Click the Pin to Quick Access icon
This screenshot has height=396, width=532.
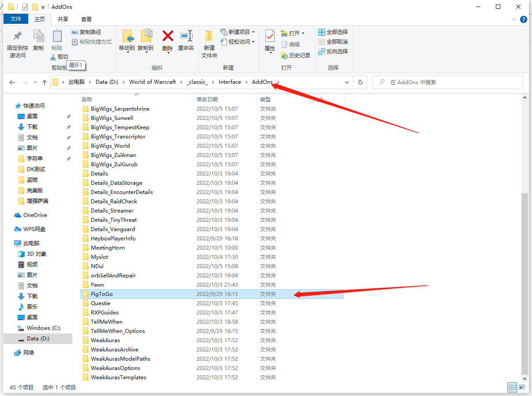click(x=18, y=37)
